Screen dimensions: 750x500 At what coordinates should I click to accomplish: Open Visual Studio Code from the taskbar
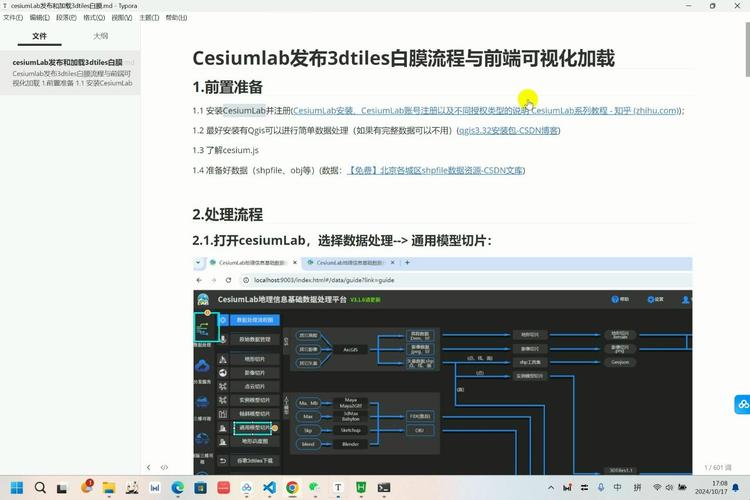pos(269,488)
